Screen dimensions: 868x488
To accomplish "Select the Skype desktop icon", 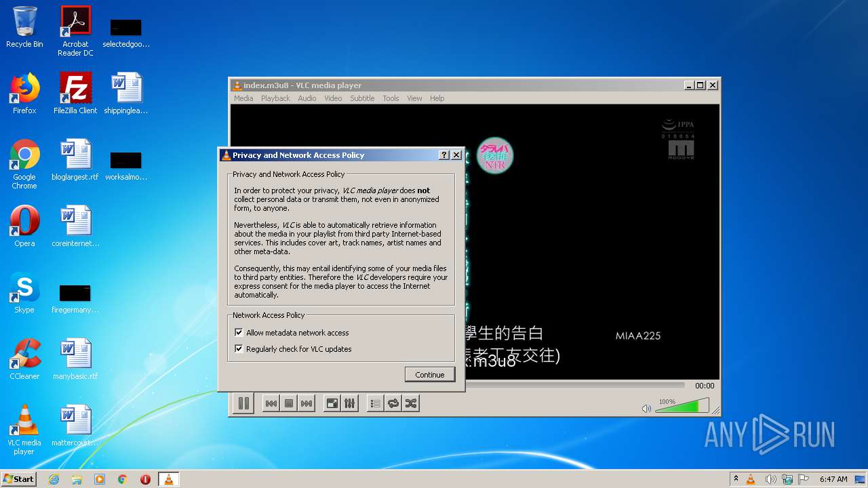I will [24, 293].
